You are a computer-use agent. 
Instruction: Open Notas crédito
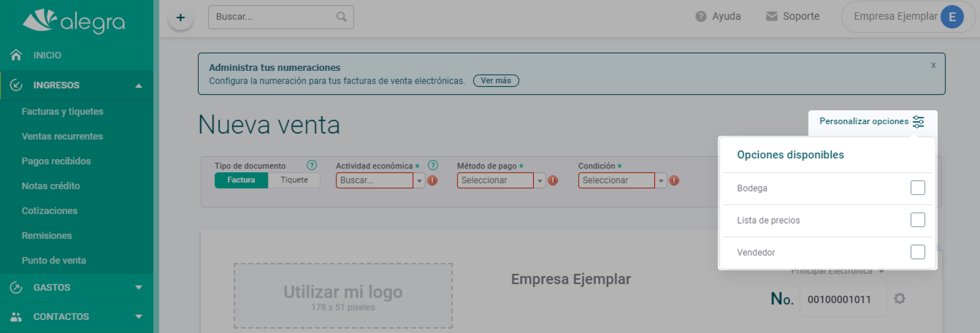coord(51,186)
